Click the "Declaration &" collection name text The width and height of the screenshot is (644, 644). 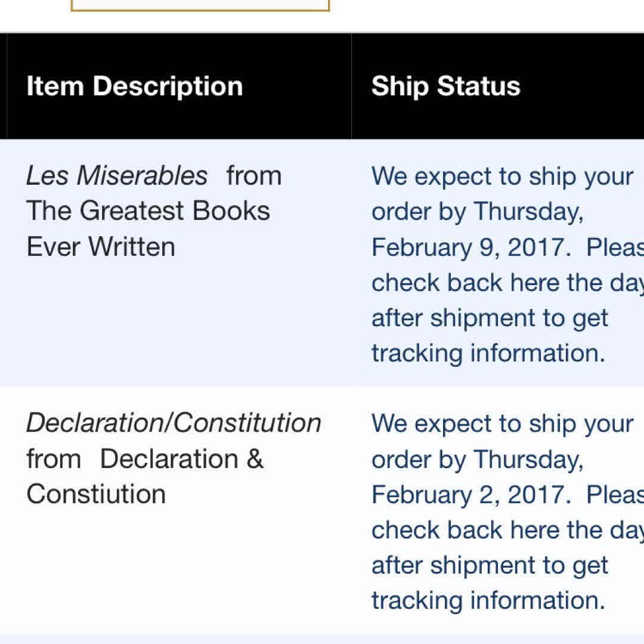click(x=181, y=459)
